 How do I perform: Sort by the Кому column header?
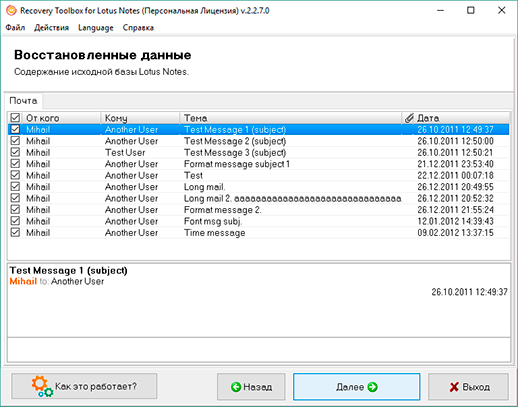(x=140, y=118)
